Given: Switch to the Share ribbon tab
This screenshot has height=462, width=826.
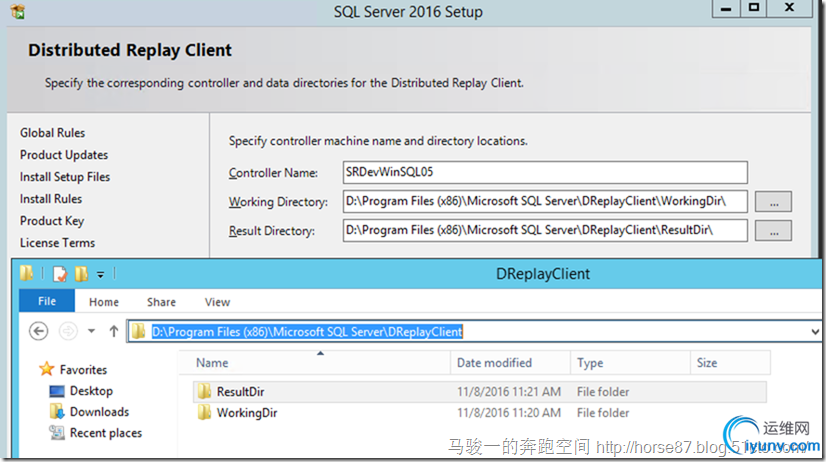Looking at the screenshot, I should tap(161, 301).
